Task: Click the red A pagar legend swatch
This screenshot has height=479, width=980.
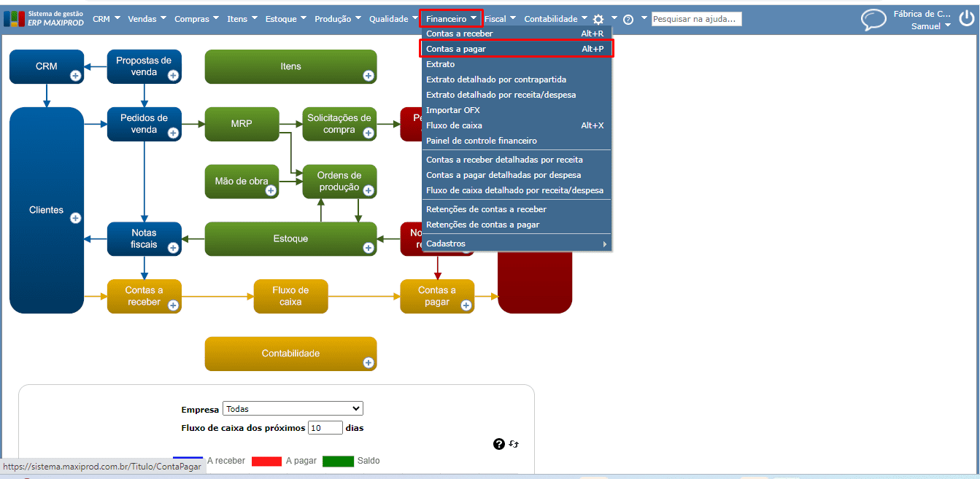Action: click(x=266, y=461)
